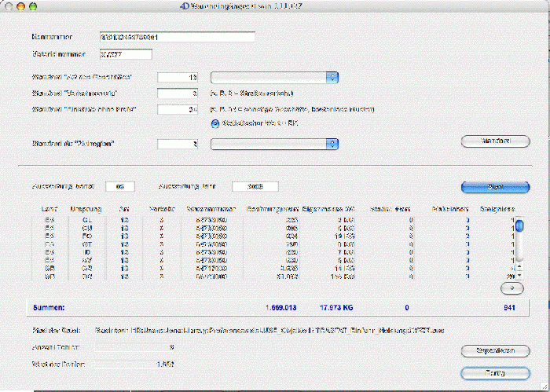Select the 'Auswertung Monat' field

[120, 187]
